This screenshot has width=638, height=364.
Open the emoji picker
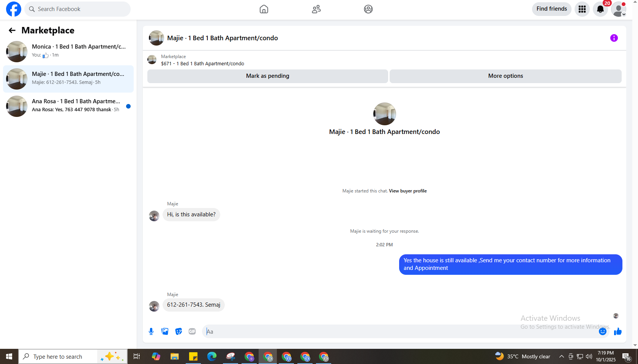(603, 331)
